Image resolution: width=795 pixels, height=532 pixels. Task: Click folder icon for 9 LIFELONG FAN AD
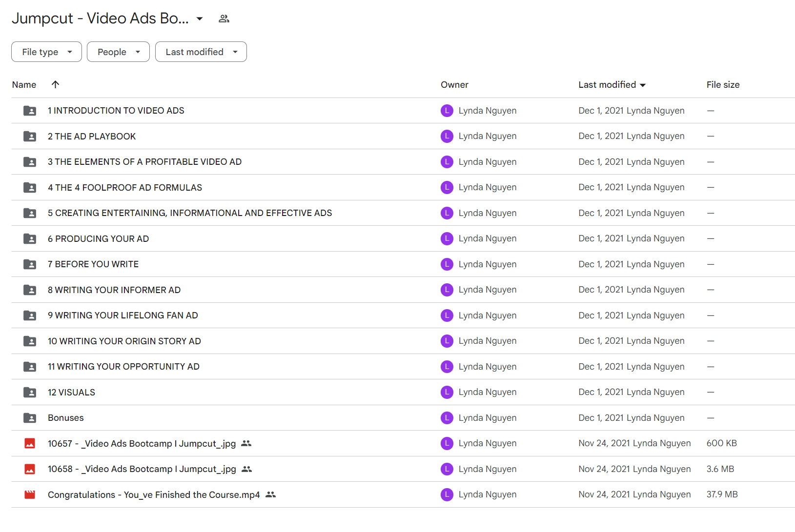30,315
